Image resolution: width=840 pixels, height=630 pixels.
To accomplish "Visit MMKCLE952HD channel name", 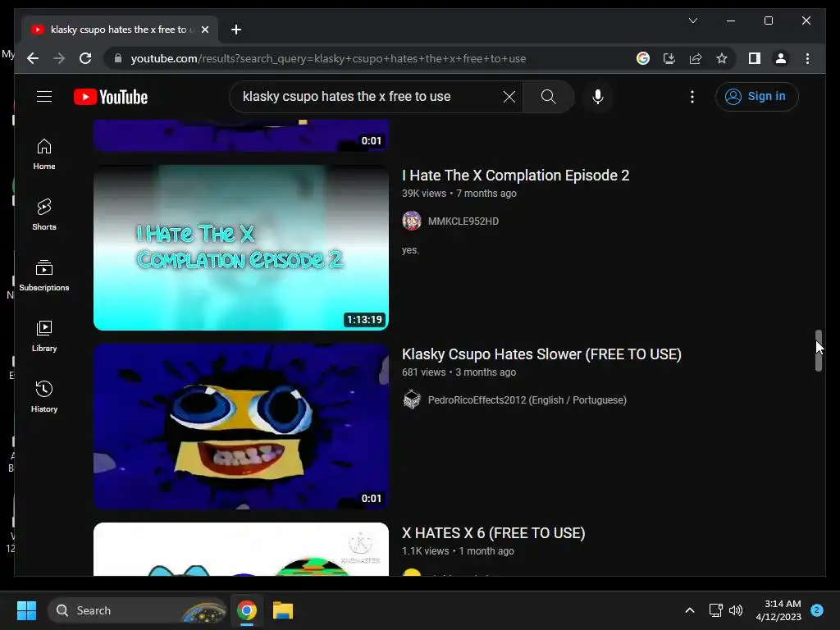I will click(x=463, y=221).
